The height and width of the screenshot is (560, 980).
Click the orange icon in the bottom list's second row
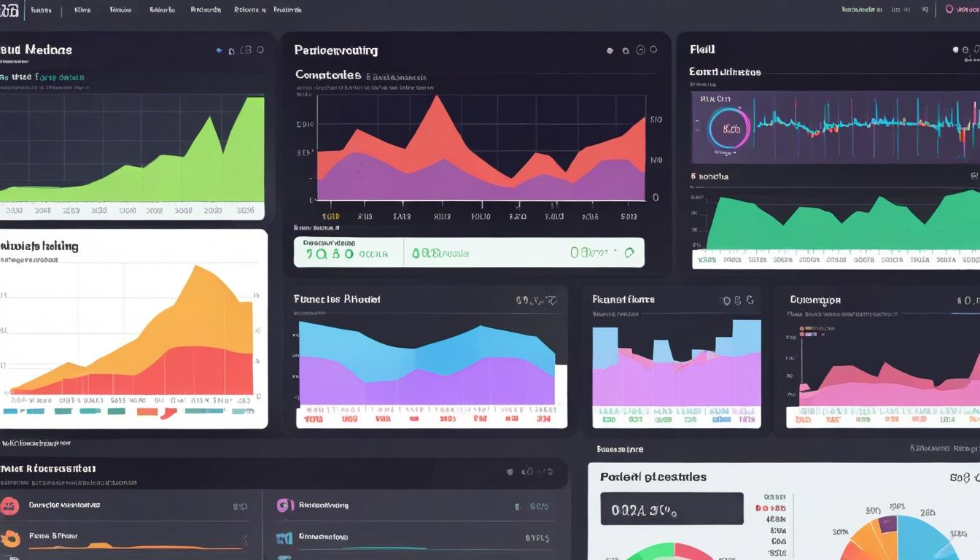tap(10, 538)
